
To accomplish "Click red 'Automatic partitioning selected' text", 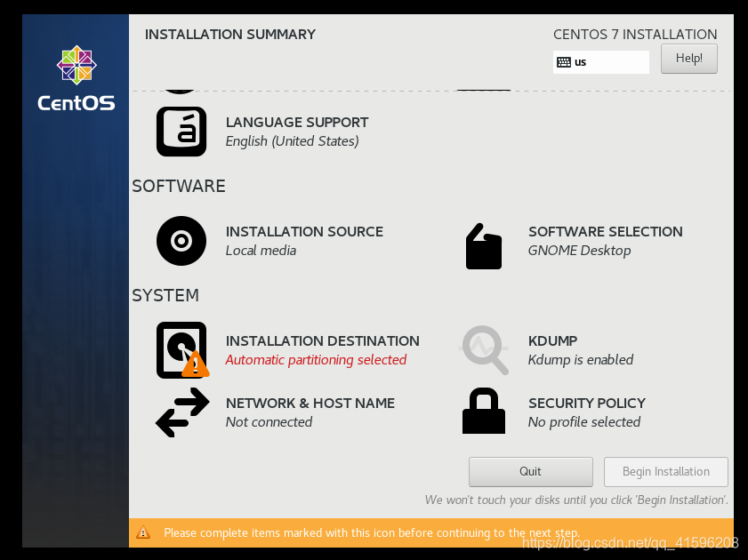I will pyautogui.click(x=316, y=360).
